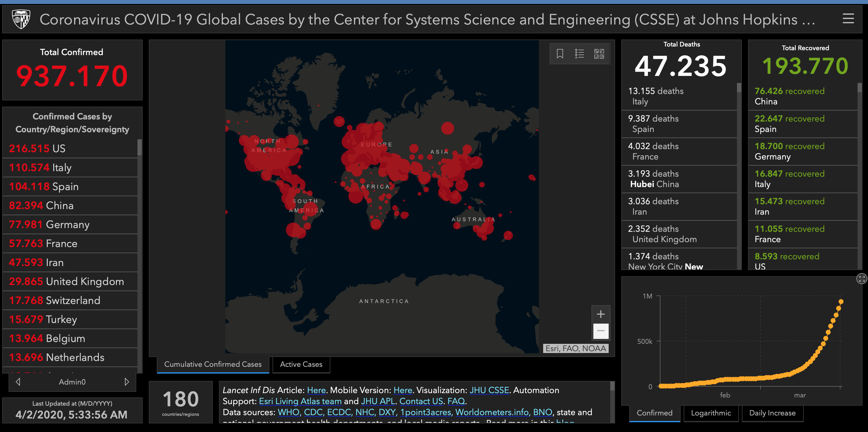Select China 82.394 confirmed row
The width and height of the screenshot is (868, 432).
[70, 205]
